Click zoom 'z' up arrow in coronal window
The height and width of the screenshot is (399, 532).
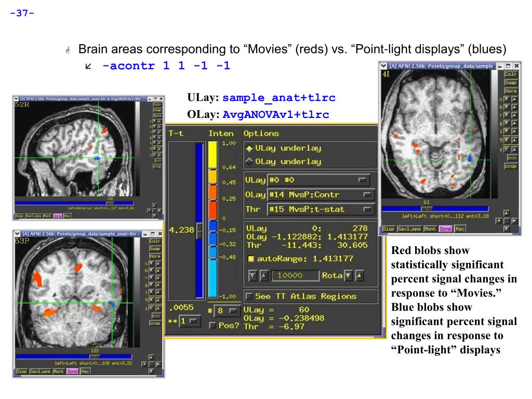(x=159, y=309)
